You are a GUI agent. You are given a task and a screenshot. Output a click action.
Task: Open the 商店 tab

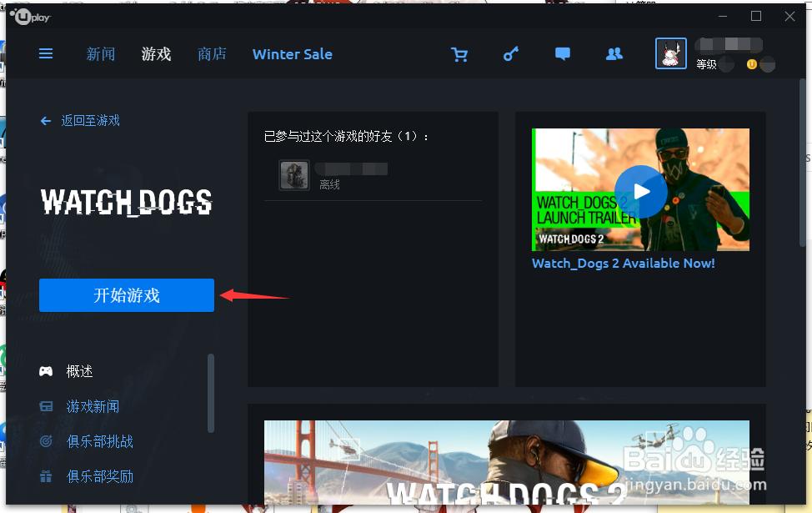212,53
